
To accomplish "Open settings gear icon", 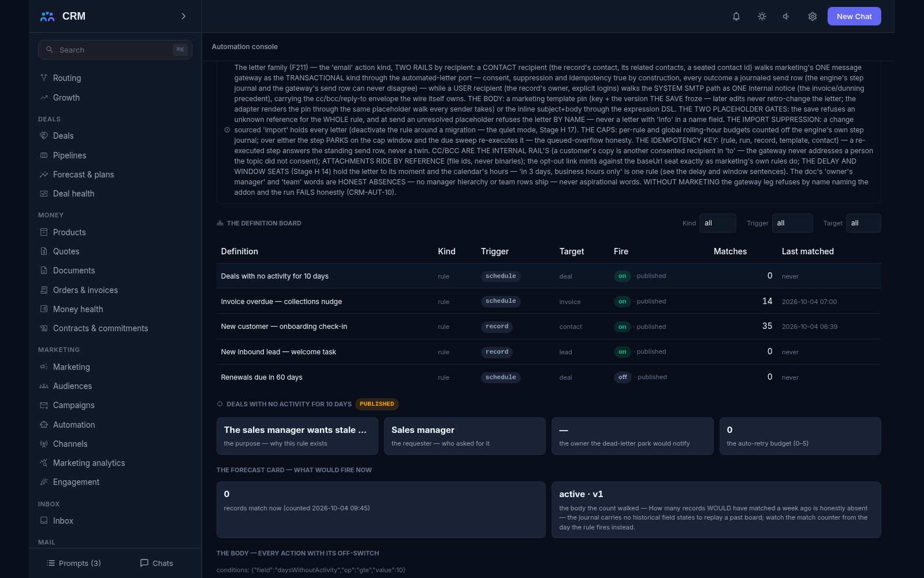I will pyautogui.click(x=813, y=16).
